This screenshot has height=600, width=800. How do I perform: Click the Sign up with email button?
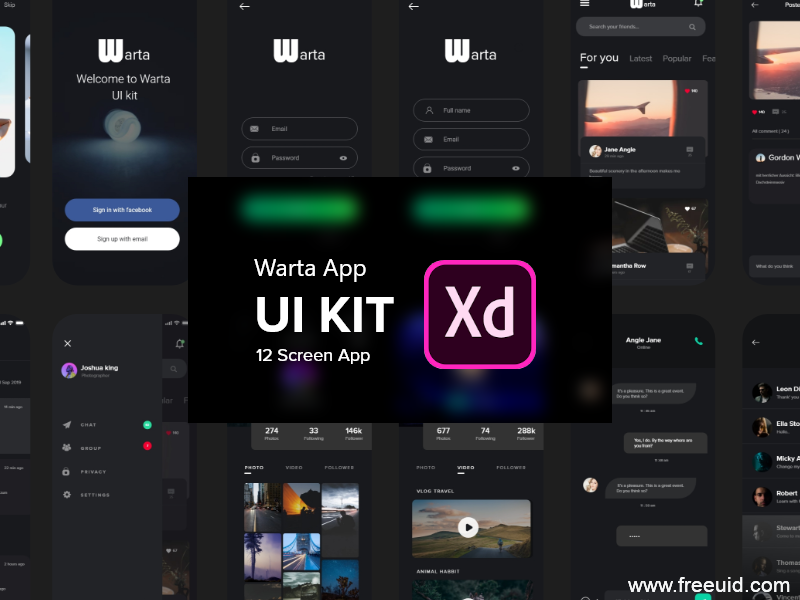pos(122,239)
